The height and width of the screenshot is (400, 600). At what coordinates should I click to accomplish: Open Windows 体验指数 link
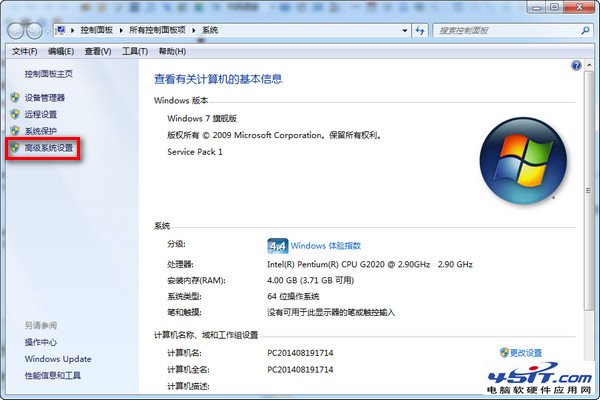326,246
